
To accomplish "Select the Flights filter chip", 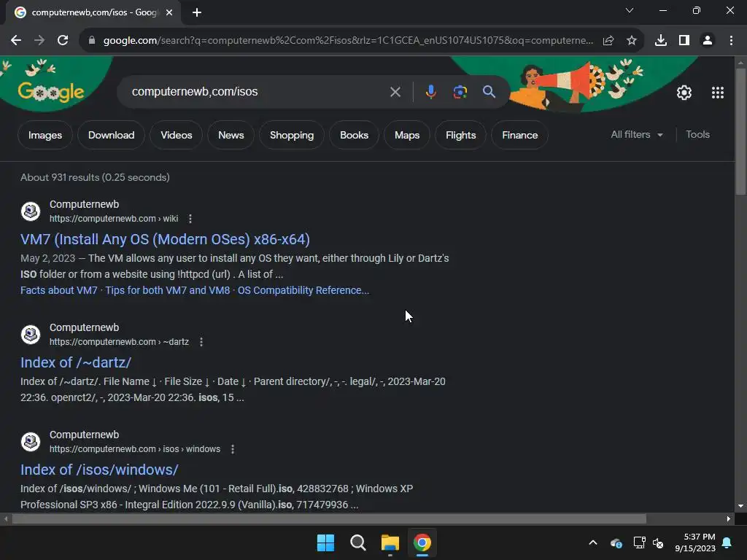I will coord(461,135).
